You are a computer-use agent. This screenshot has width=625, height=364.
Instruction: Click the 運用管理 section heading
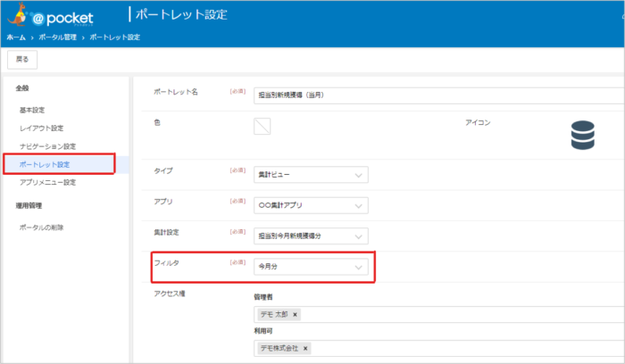click(29, 206)
